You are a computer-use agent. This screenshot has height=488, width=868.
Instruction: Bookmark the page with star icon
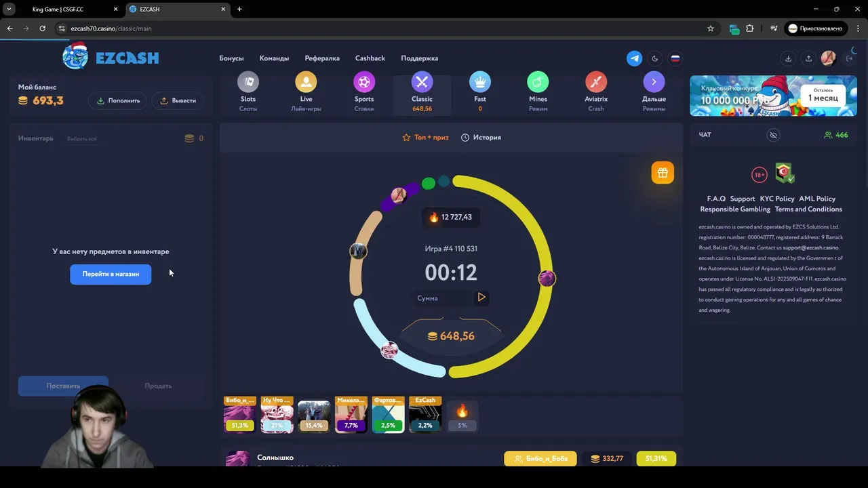coord(711,28)
